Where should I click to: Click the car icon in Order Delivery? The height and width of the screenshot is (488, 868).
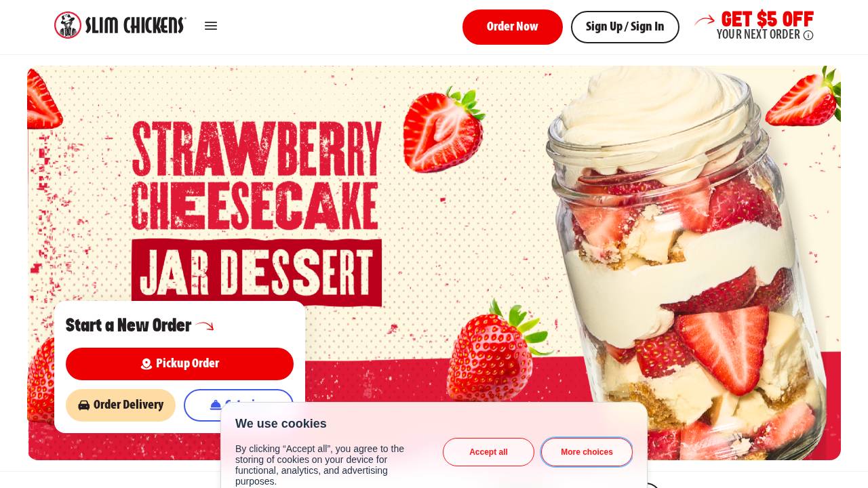tap(84, 405)
